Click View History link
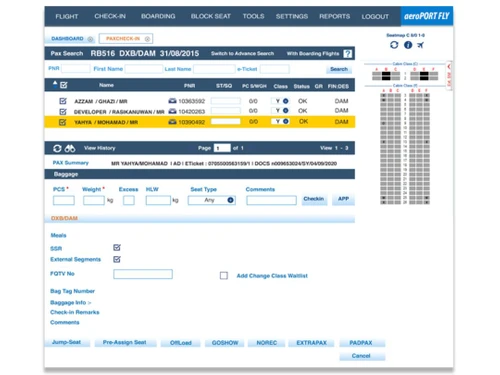 [100, 148]
